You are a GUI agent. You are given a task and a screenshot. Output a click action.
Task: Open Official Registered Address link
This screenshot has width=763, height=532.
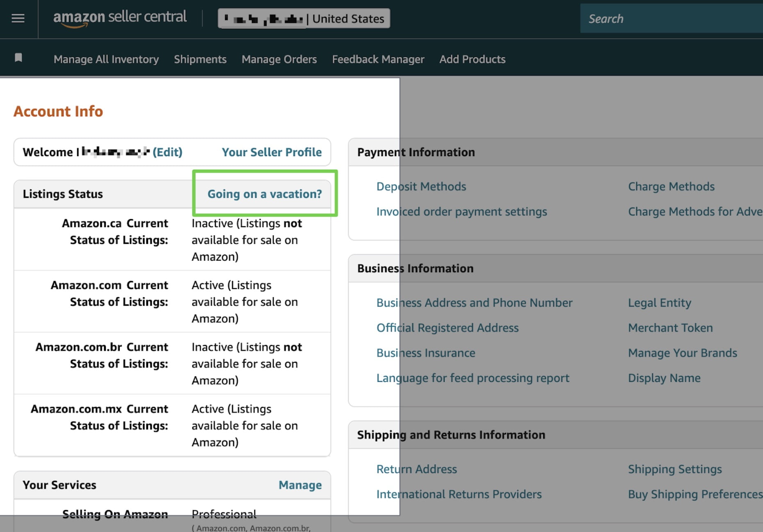[448, 327]
